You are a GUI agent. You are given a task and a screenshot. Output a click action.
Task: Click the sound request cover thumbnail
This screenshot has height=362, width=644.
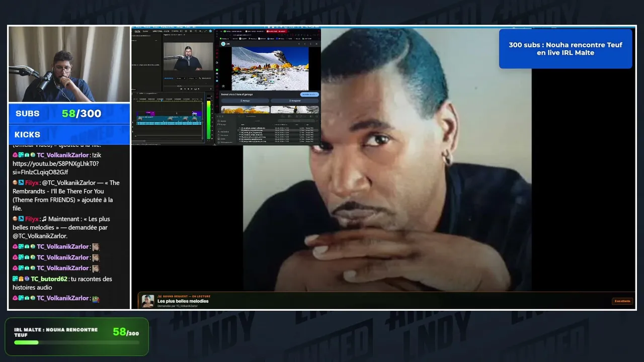coord(148,301)
